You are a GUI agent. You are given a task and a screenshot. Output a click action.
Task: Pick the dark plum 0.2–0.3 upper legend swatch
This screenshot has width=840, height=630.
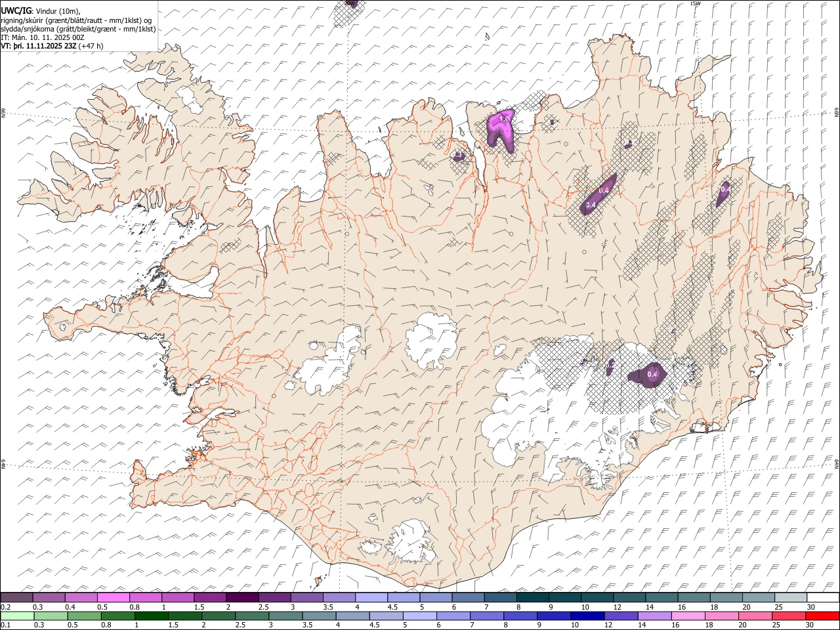tap(17, 597)
